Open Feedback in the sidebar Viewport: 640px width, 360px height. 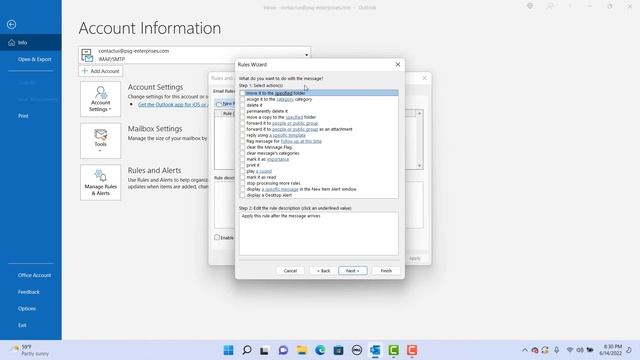29,292
